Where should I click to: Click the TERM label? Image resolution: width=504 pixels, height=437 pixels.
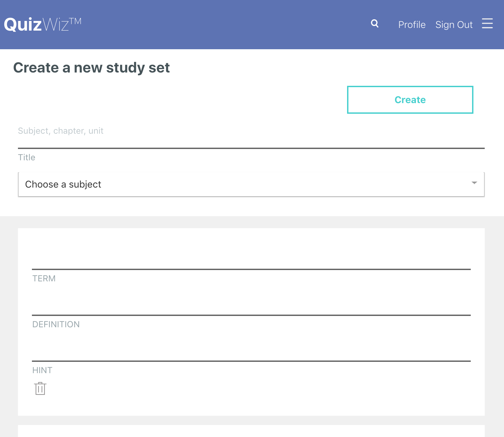point(44,278)
